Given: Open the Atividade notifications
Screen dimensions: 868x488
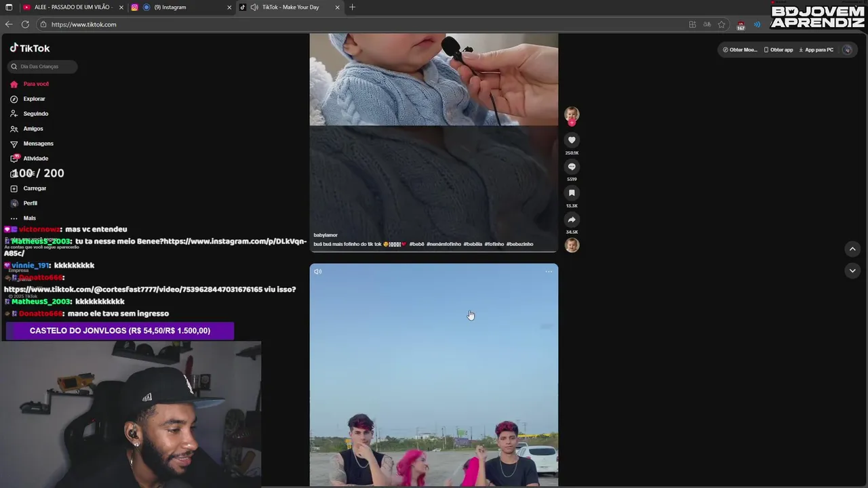Looking at the screenshot, I should [29, 159].
